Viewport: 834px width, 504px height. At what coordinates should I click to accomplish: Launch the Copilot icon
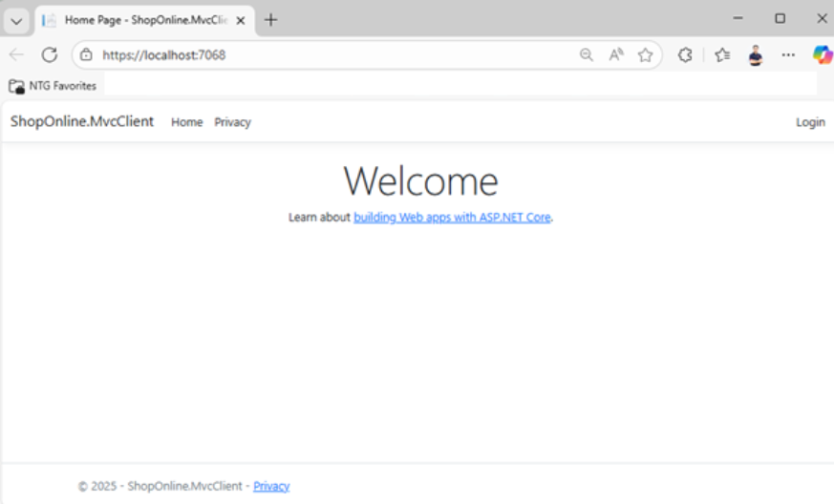pos(822,55)
